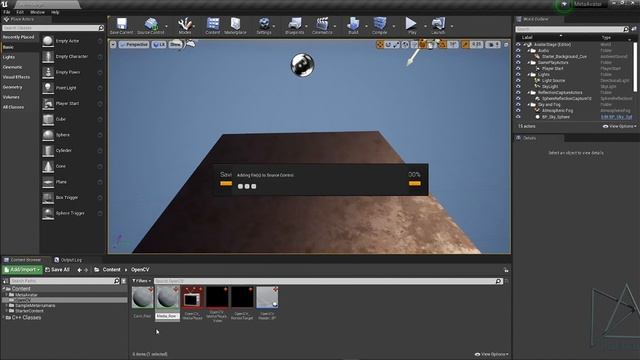
Task: Click the Compile toolbar icon
Action: [x=380, y=26]
